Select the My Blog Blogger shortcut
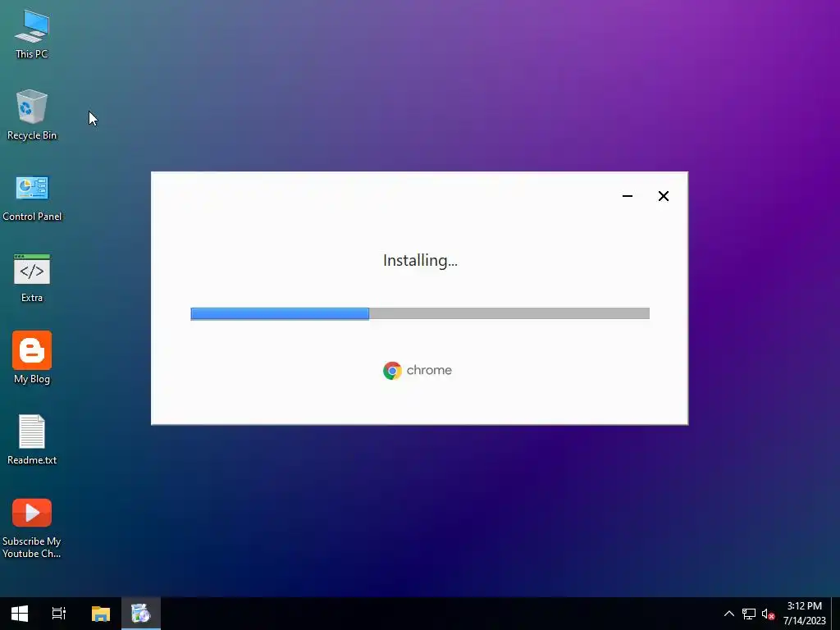This screenshot has height=630, width=840. 32,358
